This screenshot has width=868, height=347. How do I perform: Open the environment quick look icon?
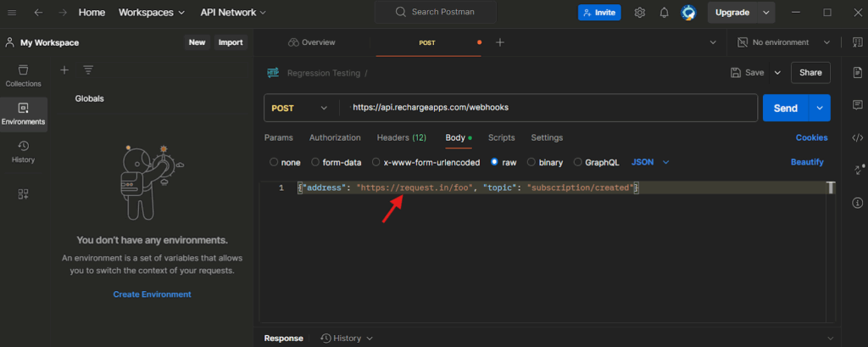coord(858,42)
